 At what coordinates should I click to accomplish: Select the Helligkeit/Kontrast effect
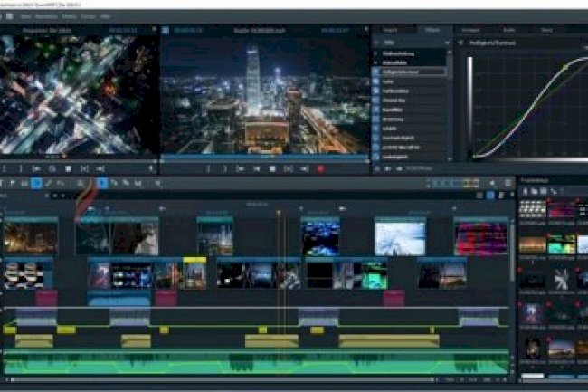click(x=409, y=72)
